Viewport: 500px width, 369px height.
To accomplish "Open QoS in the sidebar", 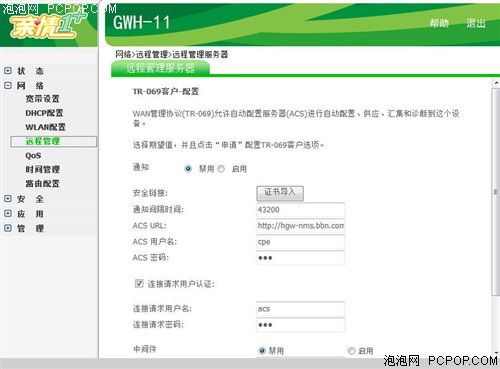I will coord(33,156).
